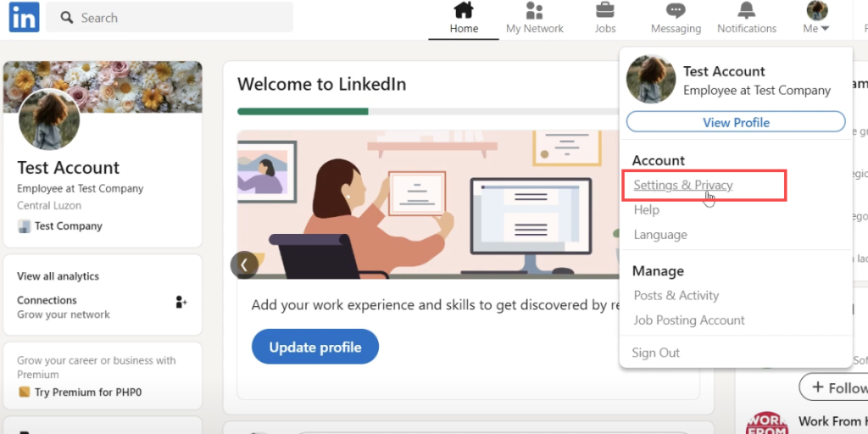Image resolution: width=868 pixels, height=434 pixels.
Task: Click Employee at Test Company in dropdown
Action: [757, 90]
